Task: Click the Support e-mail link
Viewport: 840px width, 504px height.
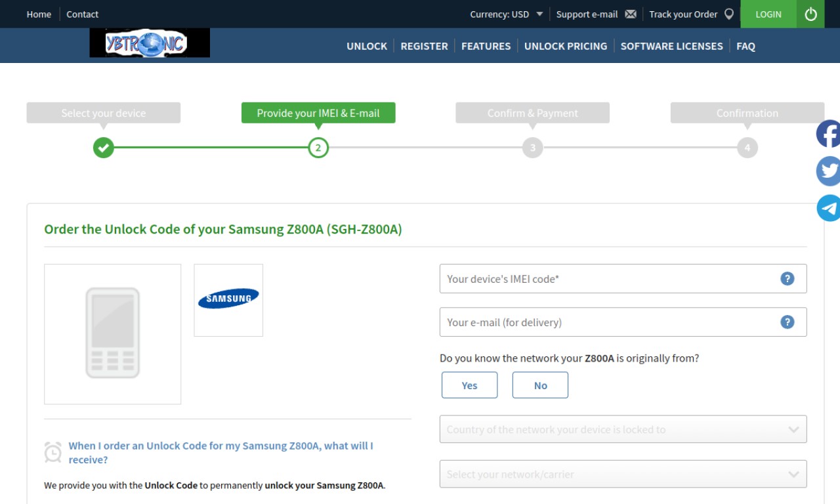Action: click(x=587, y=14)
